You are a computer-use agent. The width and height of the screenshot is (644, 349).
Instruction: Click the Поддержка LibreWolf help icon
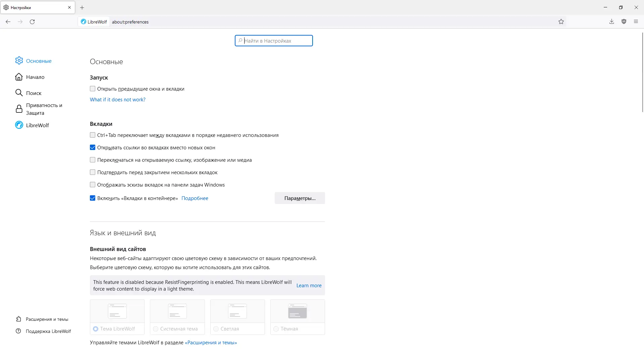[19, 331]
